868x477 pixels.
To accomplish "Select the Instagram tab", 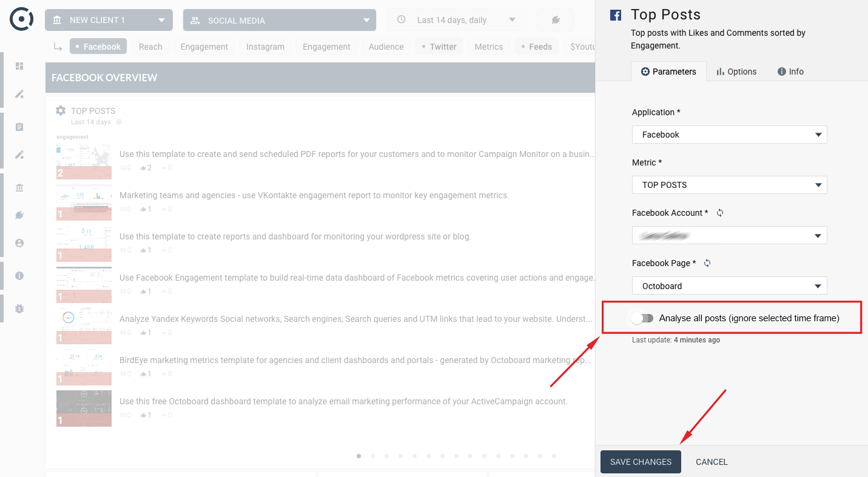I will coord(266,47).
